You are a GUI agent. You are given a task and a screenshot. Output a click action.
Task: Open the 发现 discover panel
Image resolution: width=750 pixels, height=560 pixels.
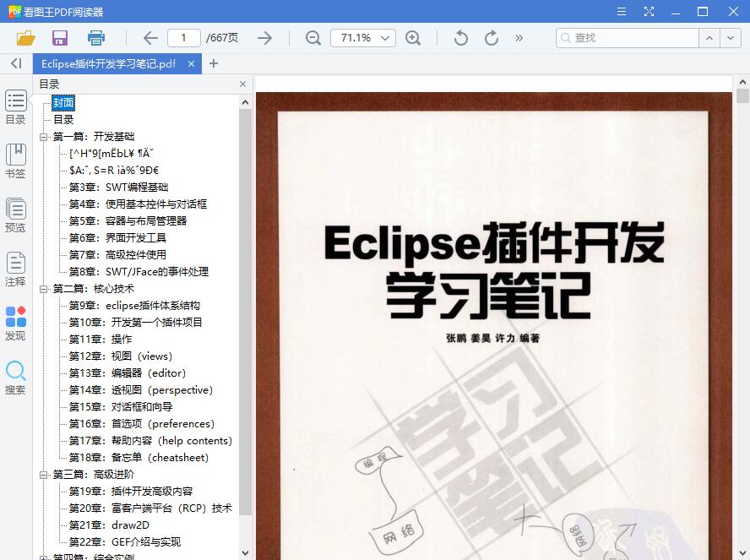15,323
